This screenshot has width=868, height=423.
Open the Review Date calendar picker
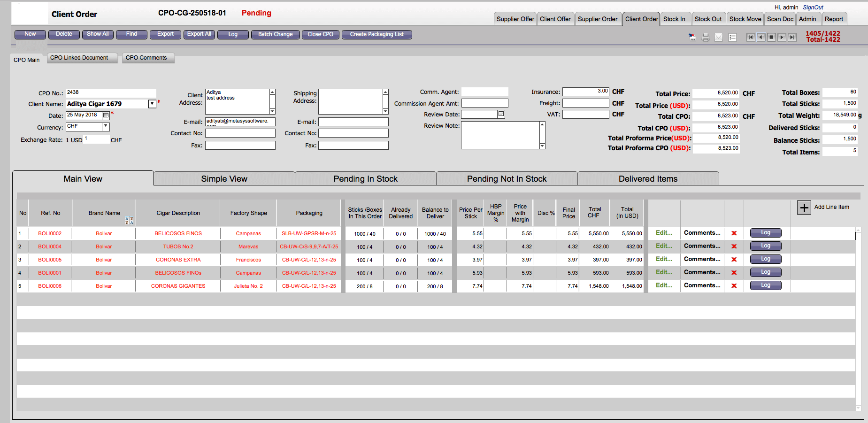click(501, 115)
